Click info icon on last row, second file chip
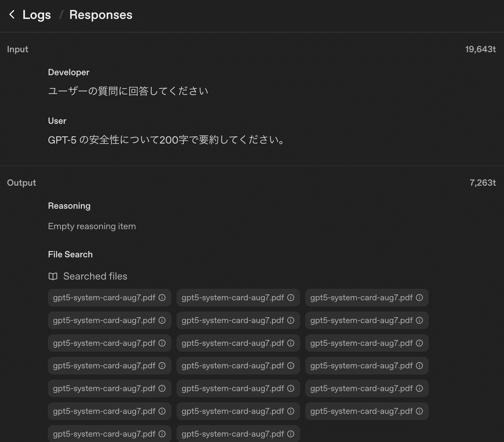 point(291,434)
